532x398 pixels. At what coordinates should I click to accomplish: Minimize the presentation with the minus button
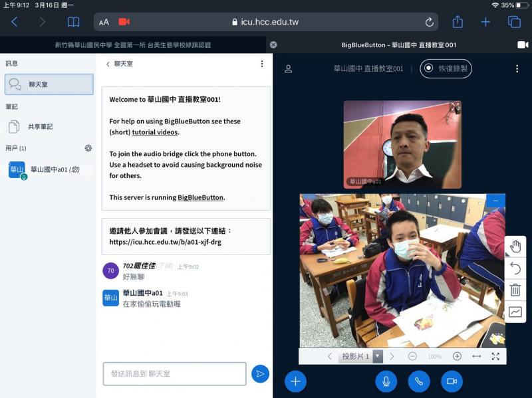(495, 201)
